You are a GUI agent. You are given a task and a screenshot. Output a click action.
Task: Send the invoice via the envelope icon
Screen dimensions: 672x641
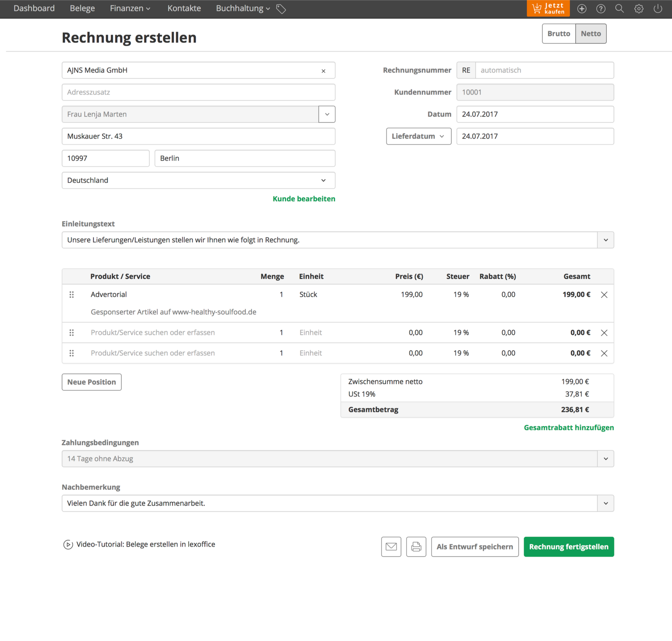pyautogui.click(x=391, y=546)
